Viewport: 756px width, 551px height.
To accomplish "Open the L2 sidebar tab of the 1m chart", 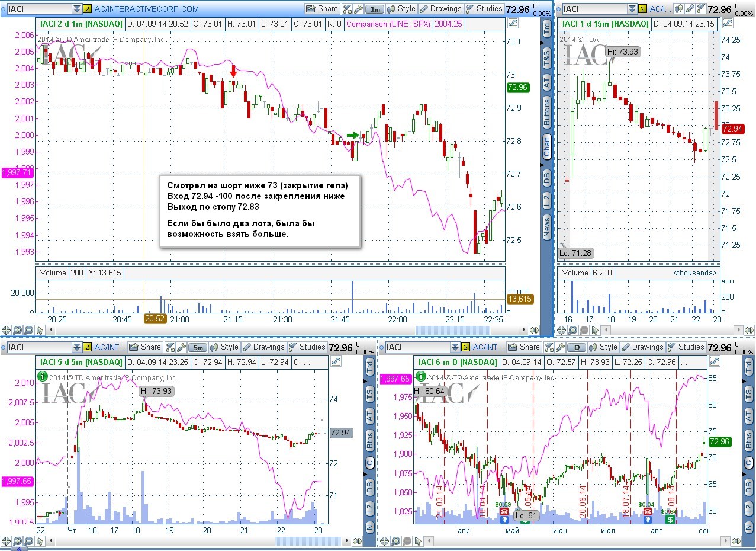I will pyautogui.click(x=546, y=200).
